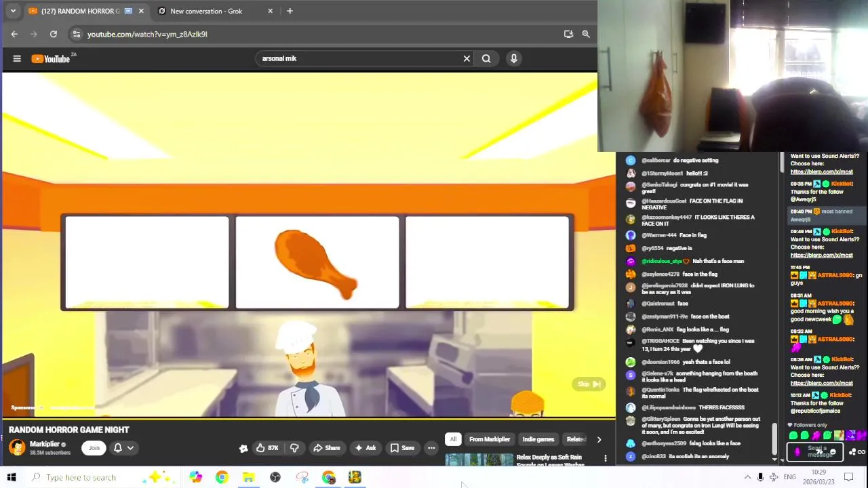The image size is (868, 488).
Task: Open the Relax Deeply as Soft Rain thumbnail
Action: [479, 460]
